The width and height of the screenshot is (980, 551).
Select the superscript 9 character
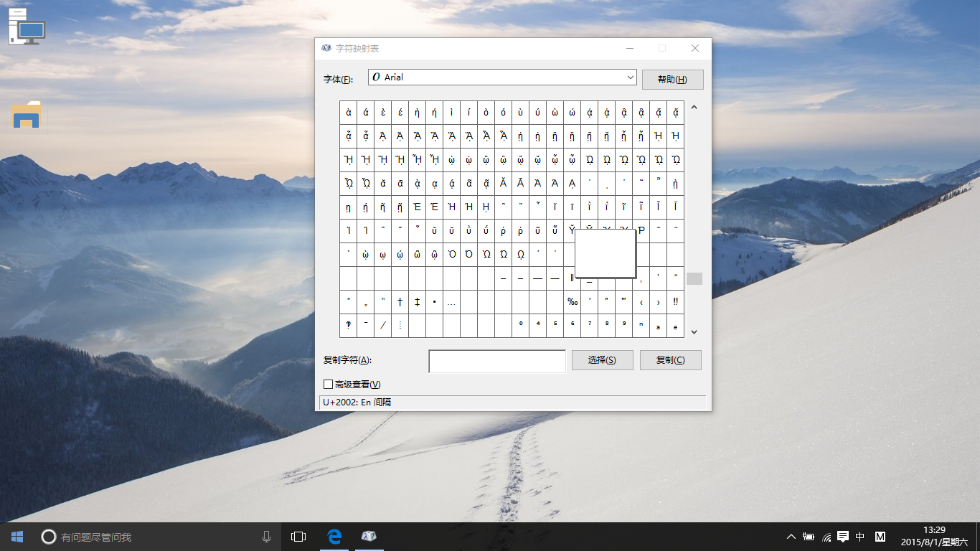(x=624, y=326)
